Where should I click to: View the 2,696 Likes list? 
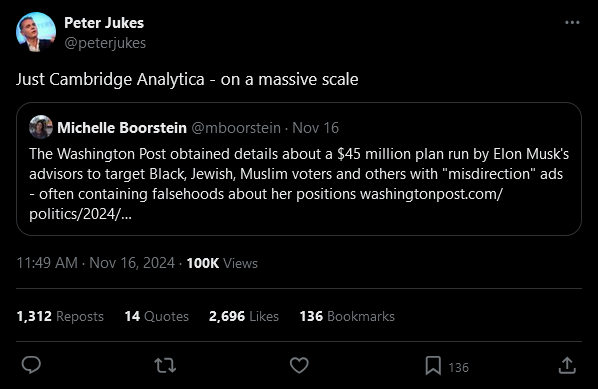pyautogui.click(x=244, y=316)
